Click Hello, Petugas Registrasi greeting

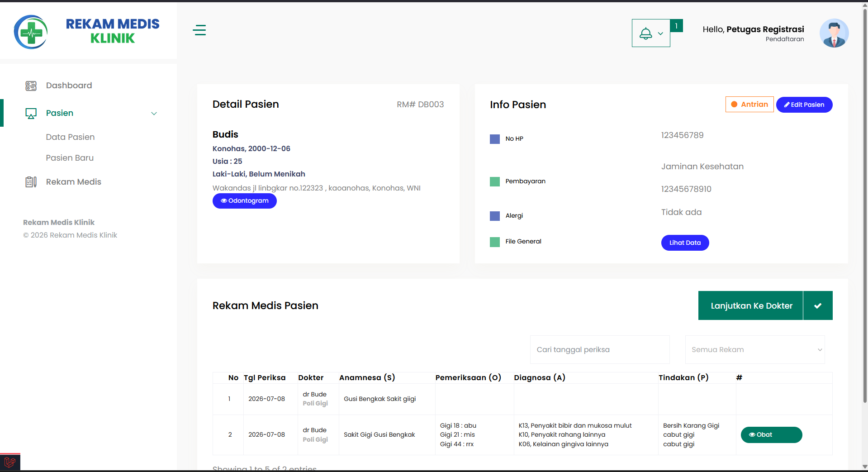753,29
